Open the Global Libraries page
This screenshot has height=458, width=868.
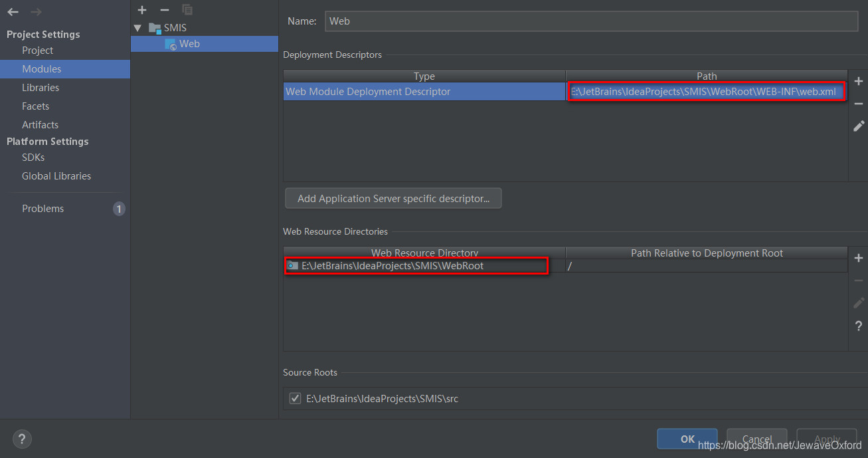[x=56, y=176]
